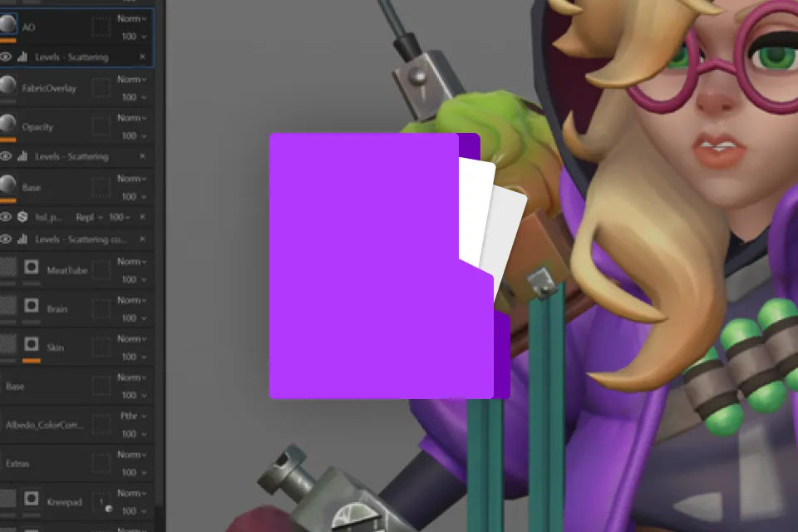Open the Kneepad blend mode dropdown
This screenshot has height=532, width=798.
pyautogui.click(x=132, y=493)
